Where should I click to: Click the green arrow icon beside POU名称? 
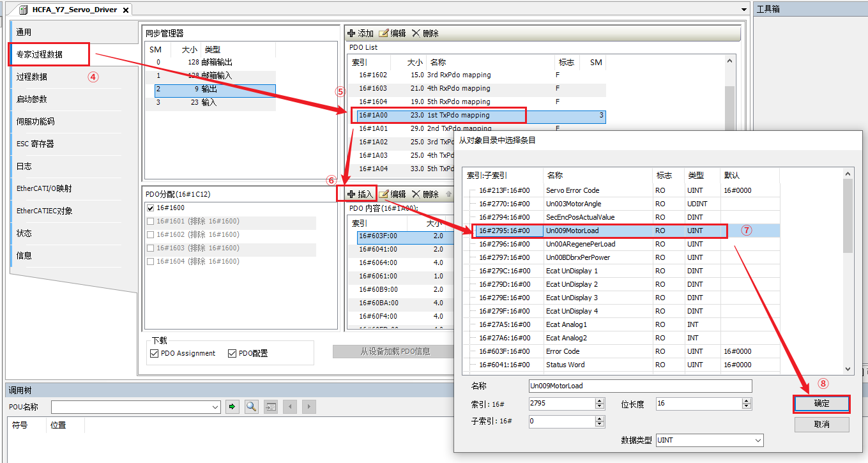coord(232,406)
